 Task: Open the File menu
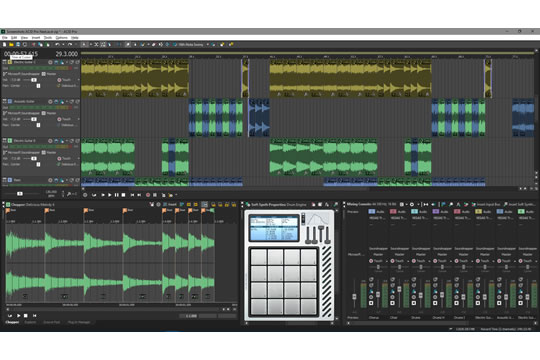[4, 38]
